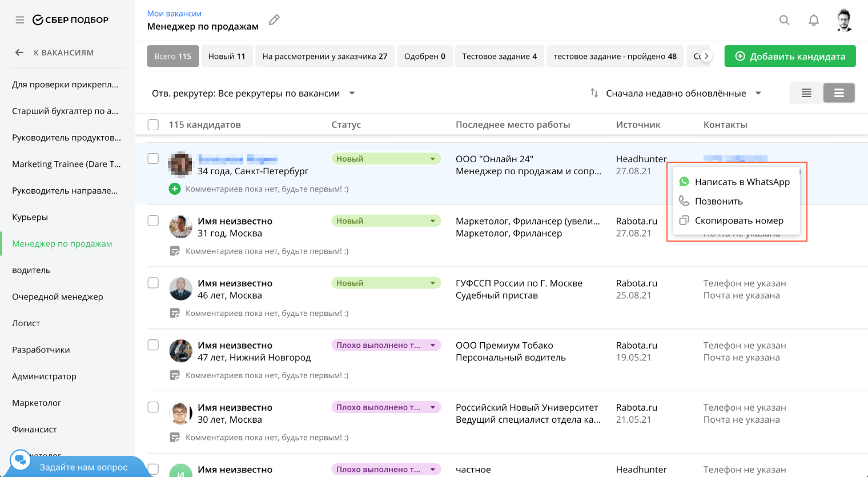Open notifications bell icon
The image size is (868, 477).
click(814, 21)
